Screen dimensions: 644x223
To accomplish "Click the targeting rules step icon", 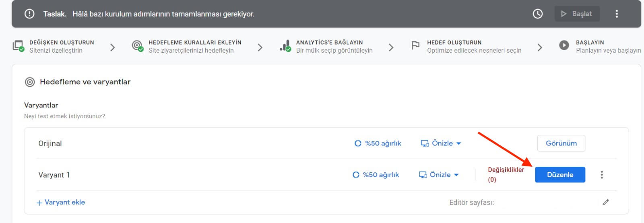I will [138, 46].
